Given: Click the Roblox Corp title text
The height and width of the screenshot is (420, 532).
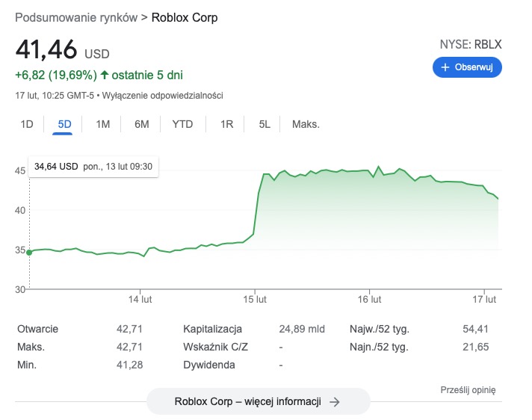Looking at the screenshot, I should (x=185, y=18).
